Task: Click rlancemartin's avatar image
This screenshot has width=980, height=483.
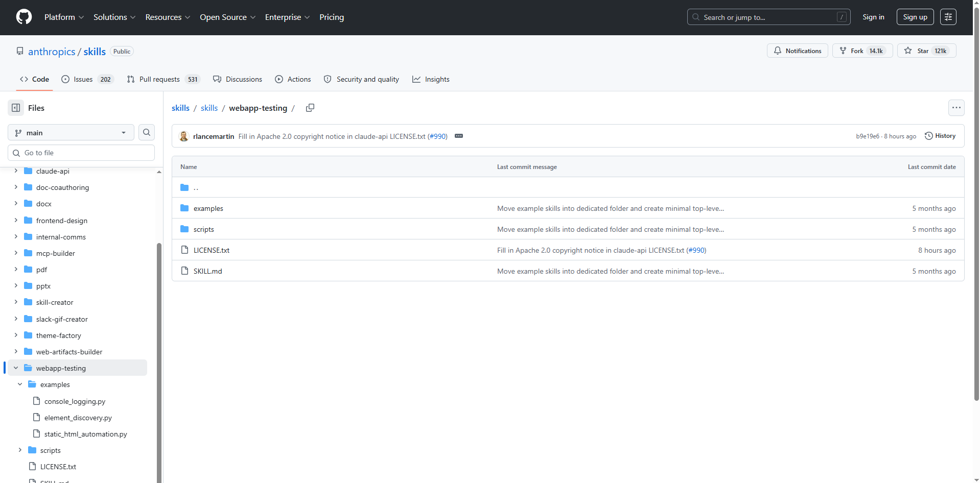Action: pos(184,136)
